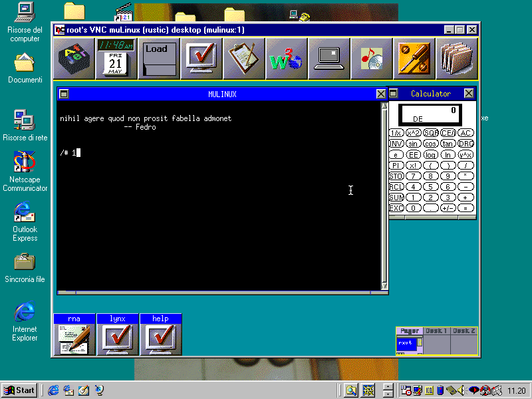
Task: Open the Calculator window menu button
Action: point(393,94)
